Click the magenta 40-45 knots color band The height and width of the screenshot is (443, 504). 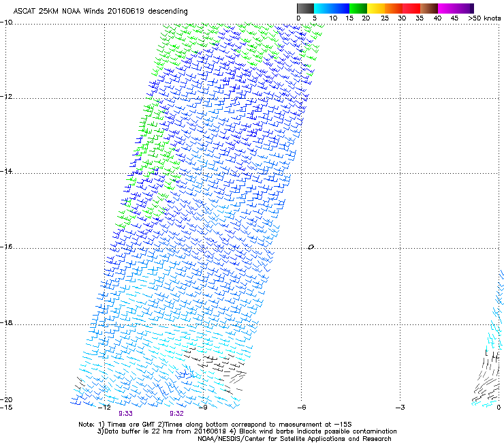coord(447,8)
